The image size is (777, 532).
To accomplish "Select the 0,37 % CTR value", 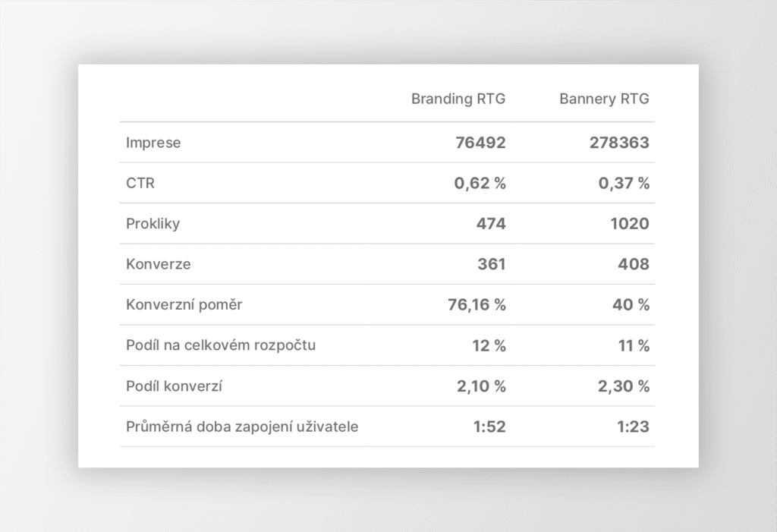I will [x=624, y=183].
